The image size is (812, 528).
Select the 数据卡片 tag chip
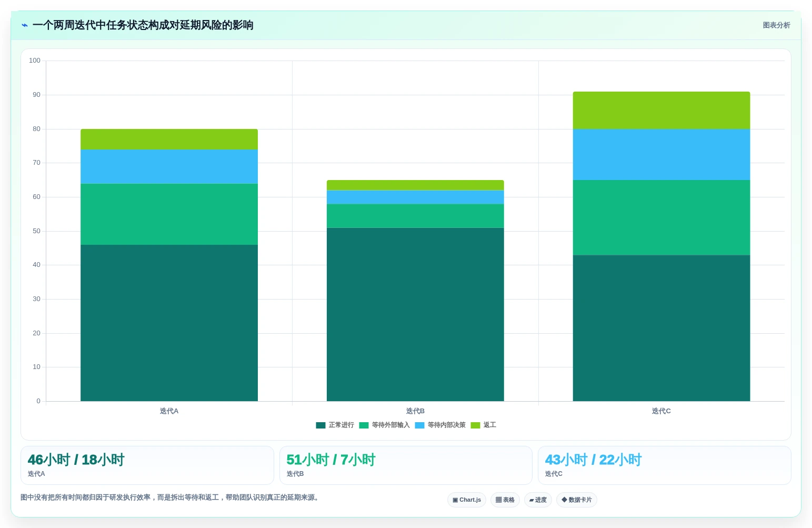click(577, 500)
